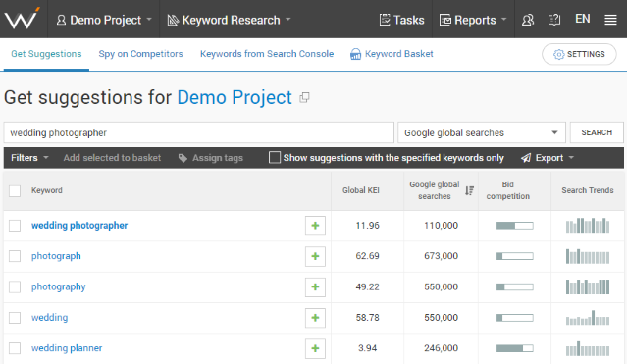Add 'wedding planner' to basket with plus
627x364 pixels.
[x=315, y=348]
